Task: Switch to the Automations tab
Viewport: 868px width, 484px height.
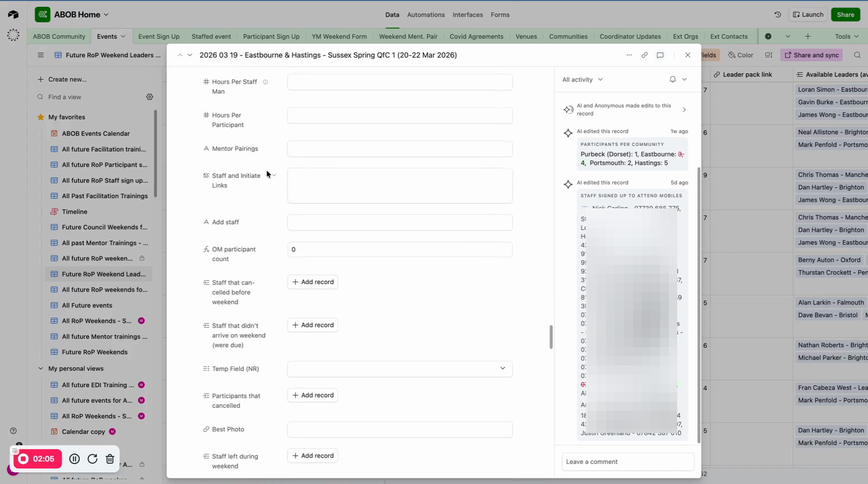Action: tap(426, 15)
